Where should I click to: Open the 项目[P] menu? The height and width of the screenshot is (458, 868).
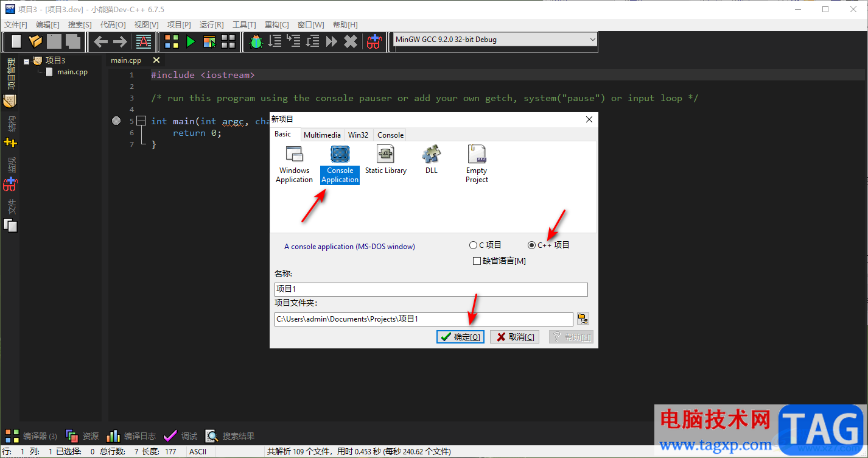click(179, 24)
